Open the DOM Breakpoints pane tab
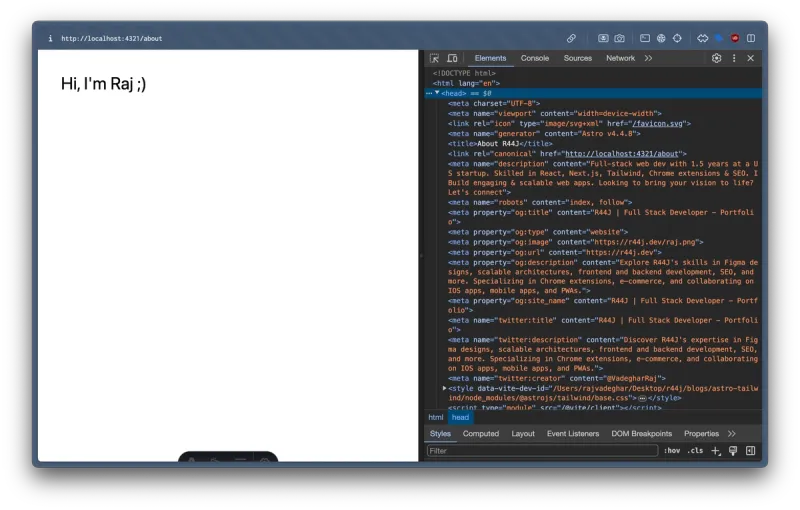This screenshot has height=510, width=800. coord(641,434)
